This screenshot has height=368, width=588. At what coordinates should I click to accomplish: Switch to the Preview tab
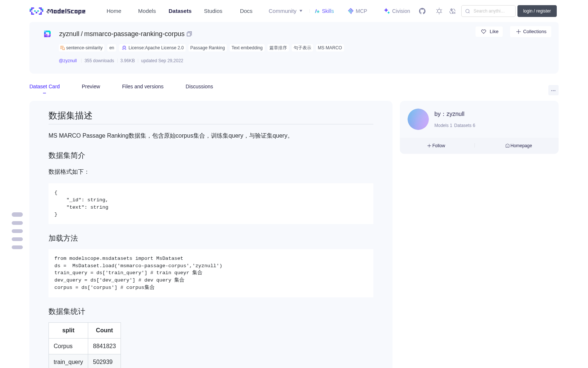[x=91, y=86]
